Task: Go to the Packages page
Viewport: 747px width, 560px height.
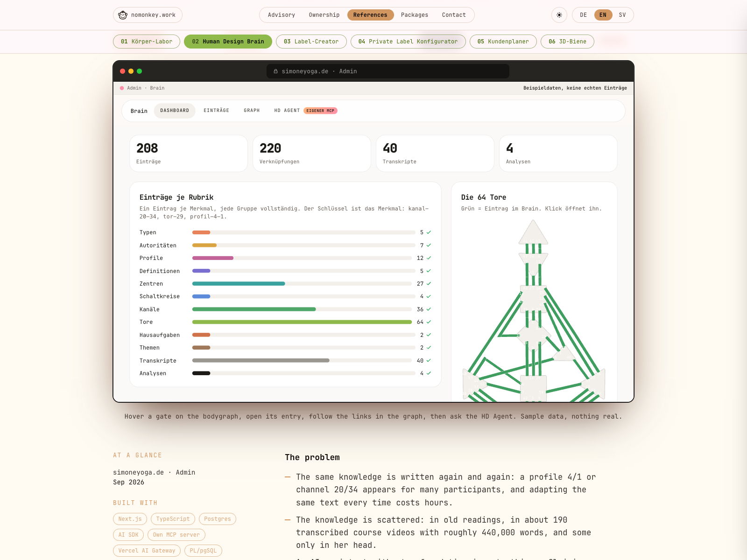Action: coord(415,15)
